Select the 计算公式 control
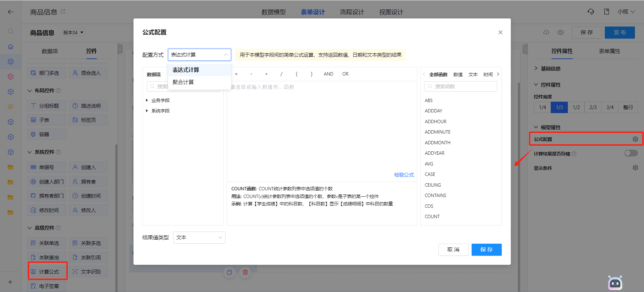This screenshot has width=644, height=292. point(47,272)
